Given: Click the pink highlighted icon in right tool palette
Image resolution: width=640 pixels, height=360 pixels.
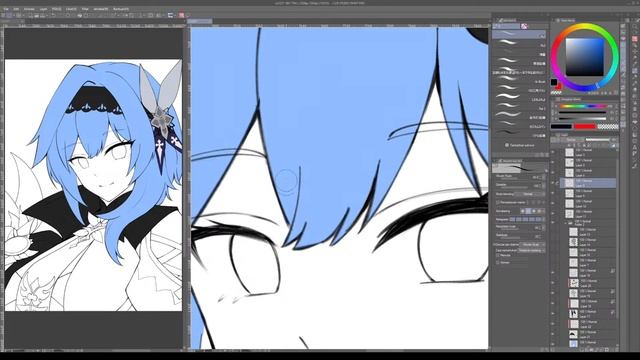Looking at the screenshot, I should [x=635, y=38].
